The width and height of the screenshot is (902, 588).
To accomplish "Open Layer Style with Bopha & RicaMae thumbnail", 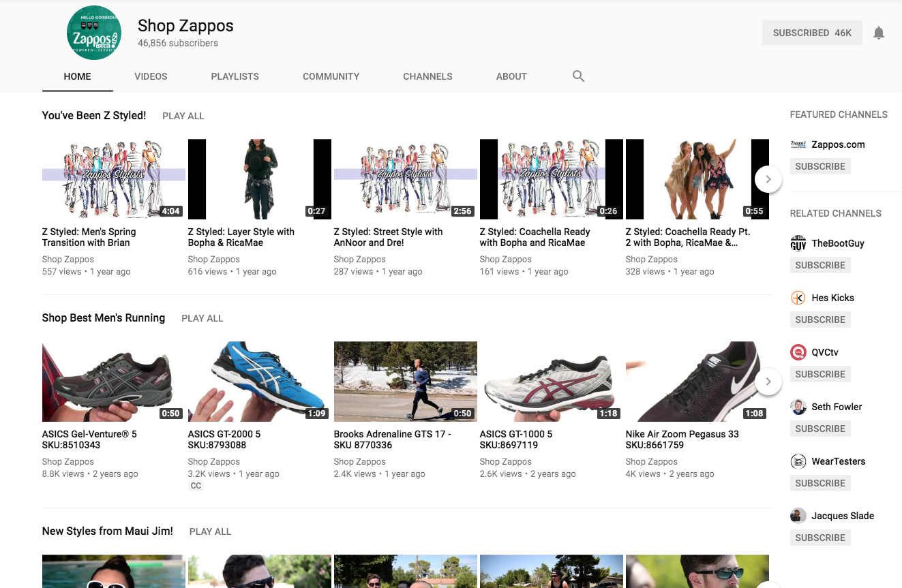I will (260, 179).
